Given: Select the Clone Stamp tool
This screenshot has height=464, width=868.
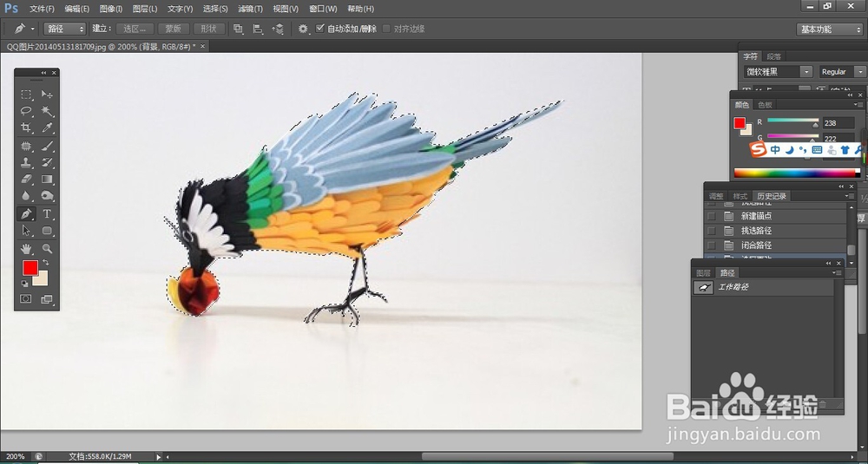Looking at the screenshot, I should point(26,162).
